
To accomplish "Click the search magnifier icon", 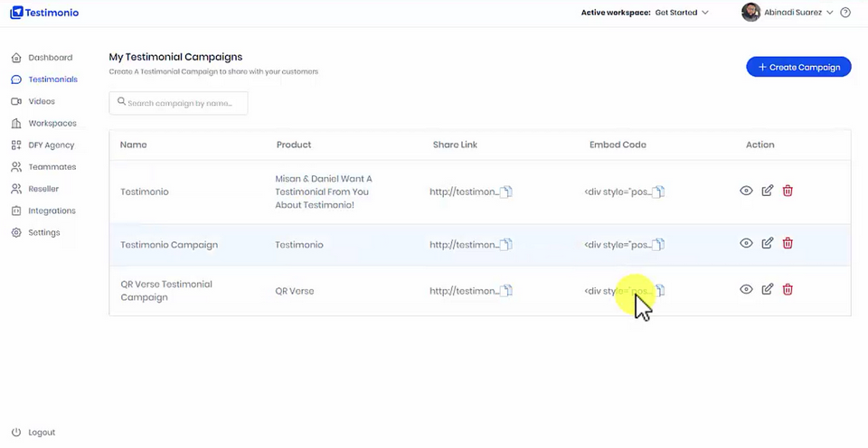I will [121, 102].
